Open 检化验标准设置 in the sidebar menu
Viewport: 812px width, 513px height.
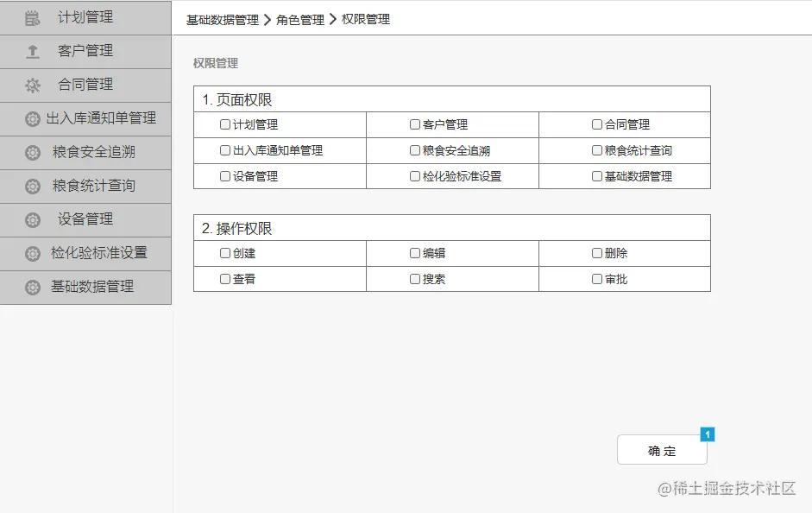(x=85, y=253)
